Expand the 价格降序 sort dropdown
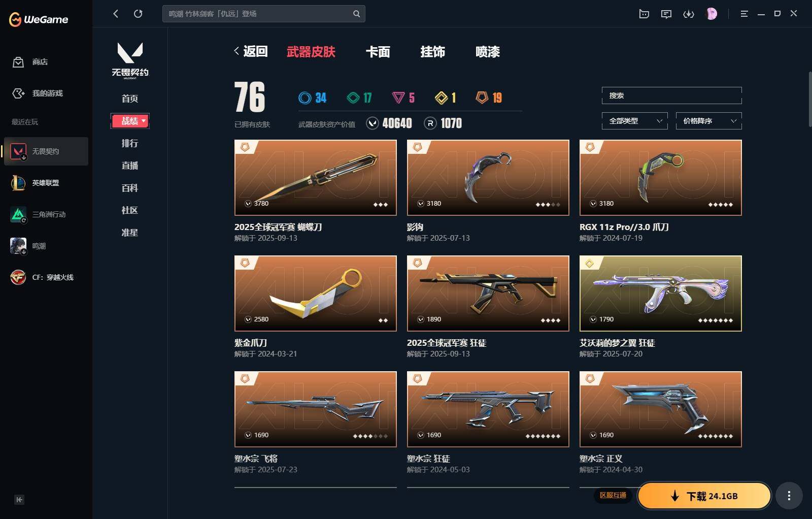 (709, 121)
